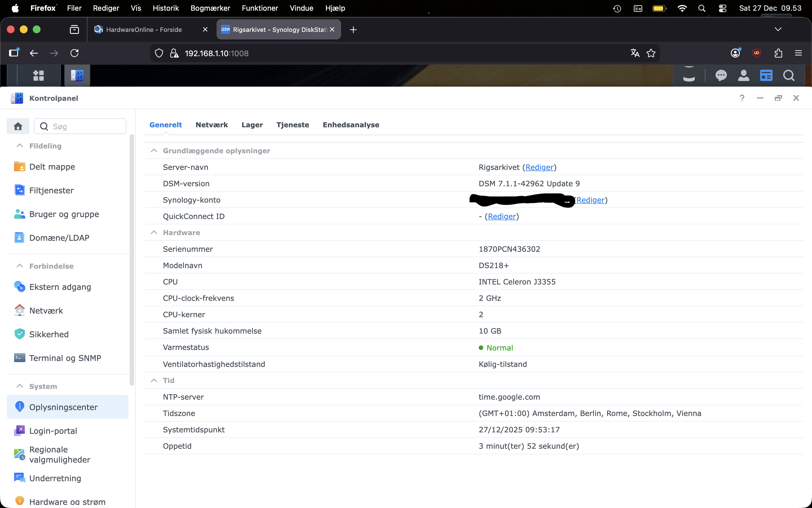Collapse the Hardware information section

point(154,233)
